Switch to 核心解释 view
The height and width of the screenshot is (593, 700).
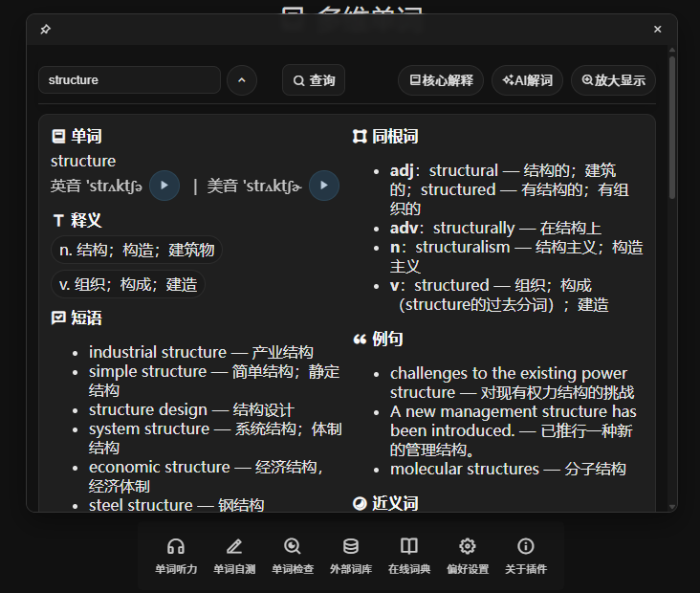[x=441, y=80]
